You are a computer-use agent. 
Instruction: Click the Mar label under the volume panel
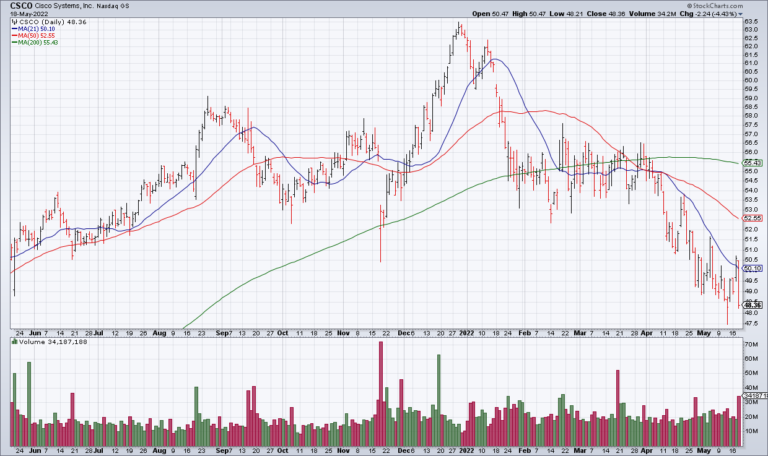[579, 451]
